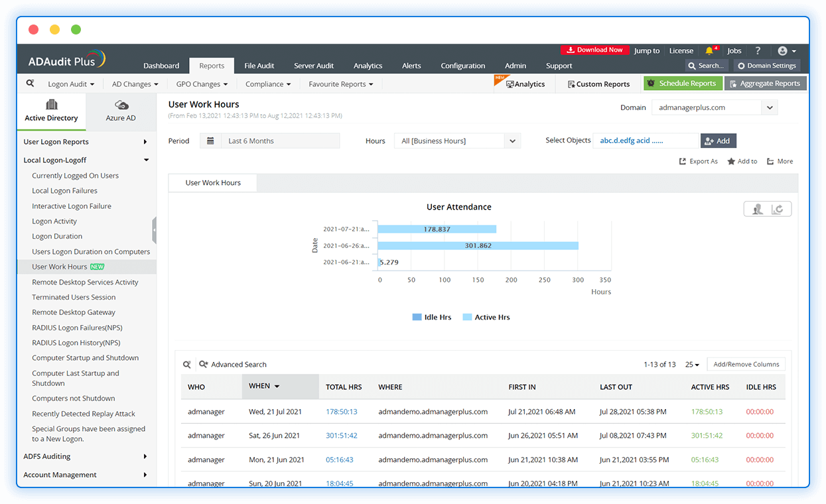Click the 301.862 attendance bar

point(478,245)
